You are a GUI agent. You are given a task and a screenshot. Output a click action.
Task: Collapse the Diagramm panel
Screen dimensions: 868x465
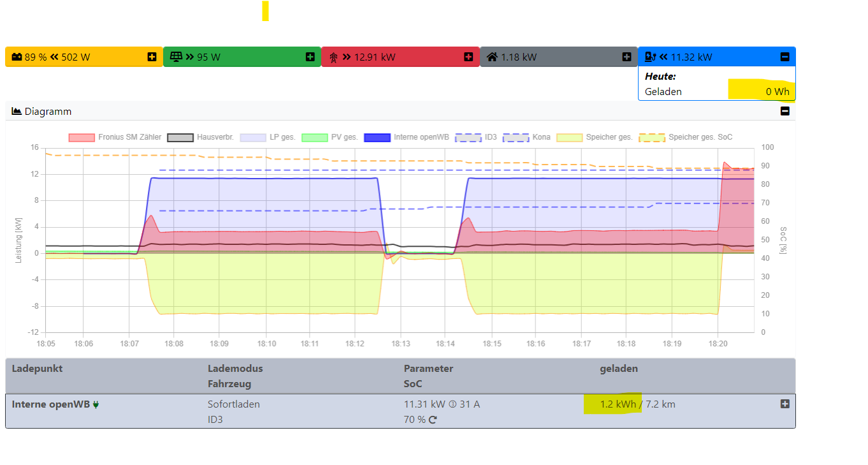tap(785, 111)
